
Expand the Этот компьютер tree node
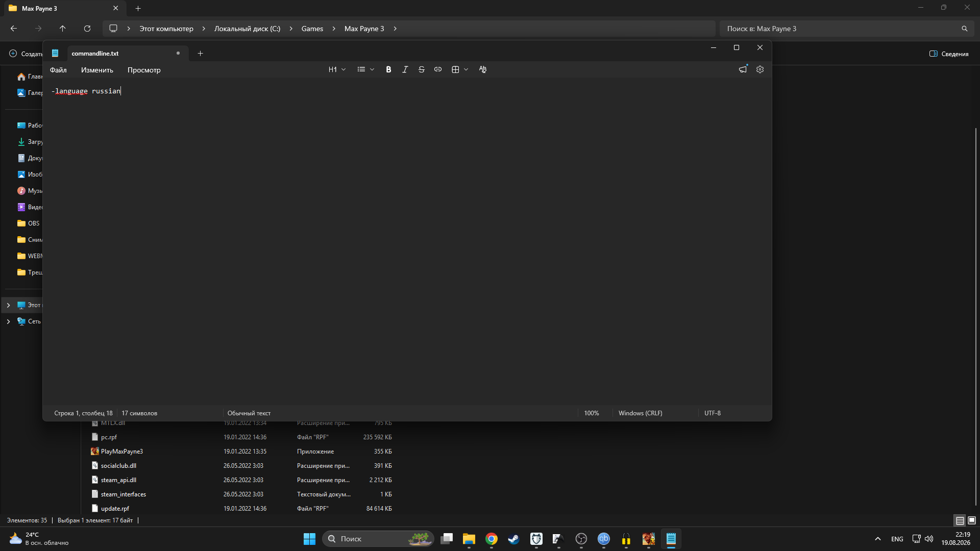pyautogui.click(x=8, y=305)
